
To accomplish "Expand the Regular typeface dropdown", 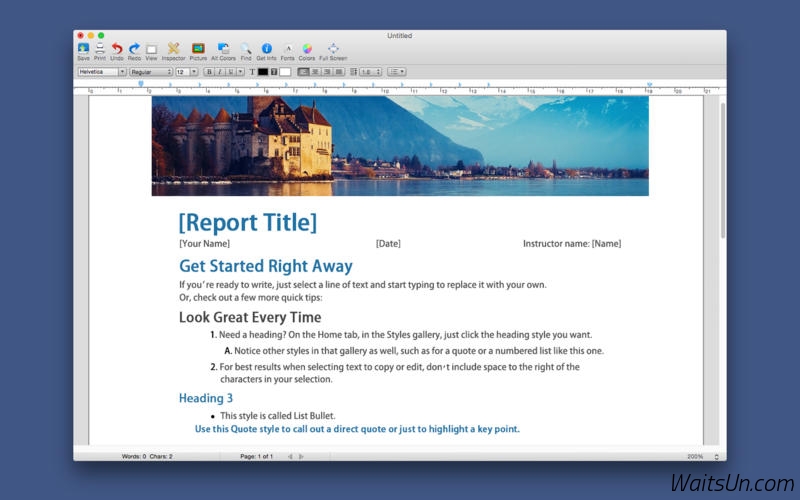I will [151, 72].
